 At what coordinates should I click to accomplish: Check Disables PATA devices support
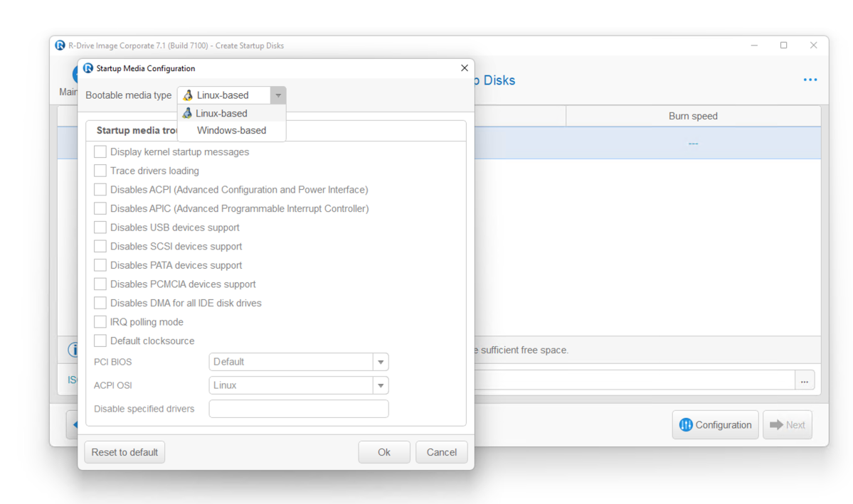pos(100,265)
